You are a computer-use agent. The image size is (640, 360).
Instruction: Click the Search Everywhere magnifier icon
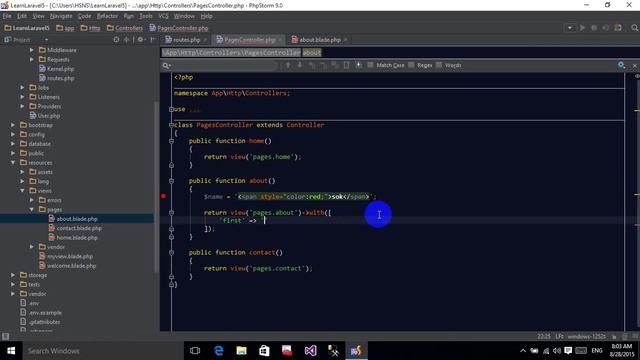(634, 28)
